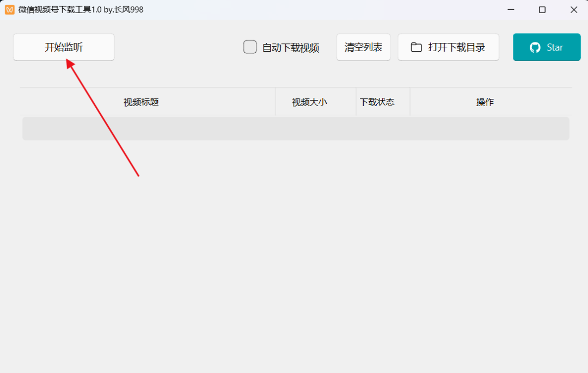
Task: Click the orange app icon in title bar
Action: [x=9, y=10]
